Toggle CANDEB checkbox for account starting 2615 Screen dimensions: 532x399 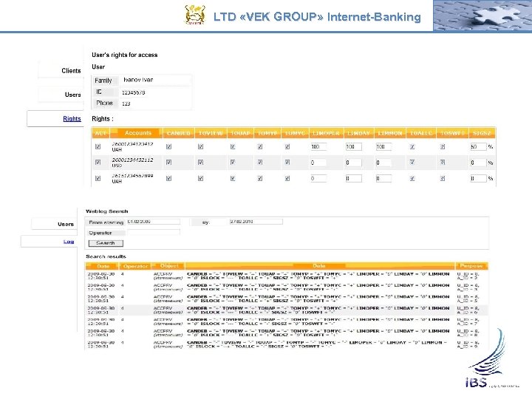click(x=168, y=178)
